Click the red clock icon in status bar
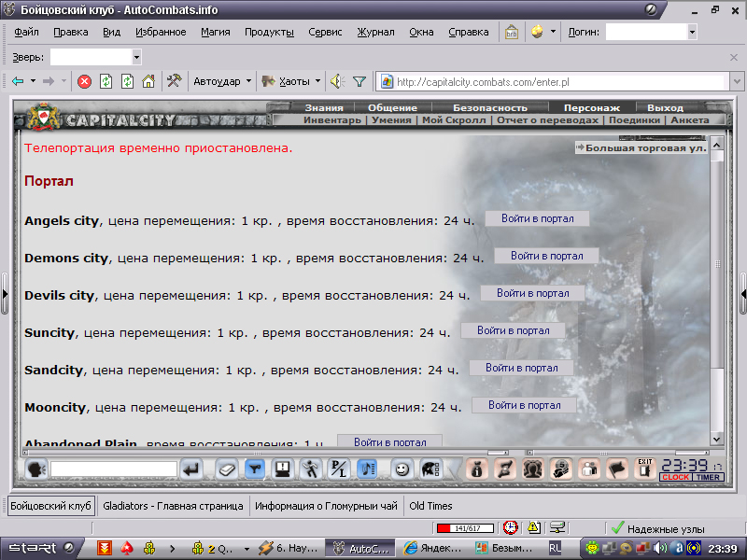The image size is (747, 560). tap(511, 527)
